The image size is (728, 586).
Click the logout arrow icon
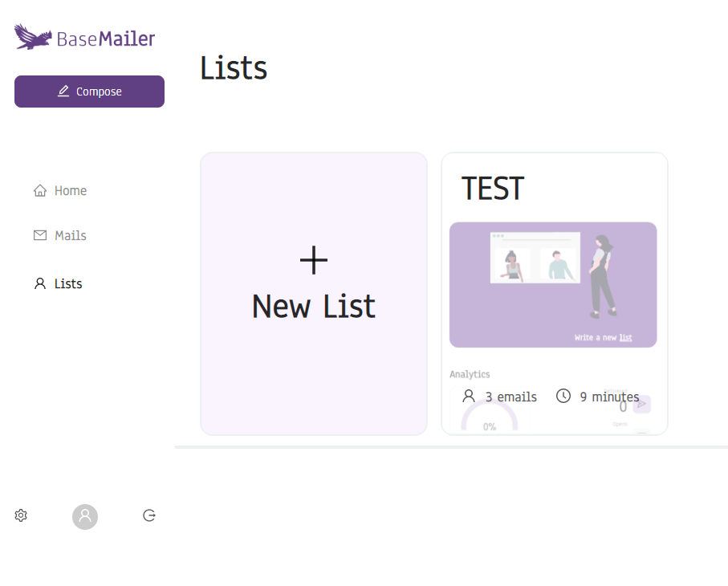tap(149, 515)
